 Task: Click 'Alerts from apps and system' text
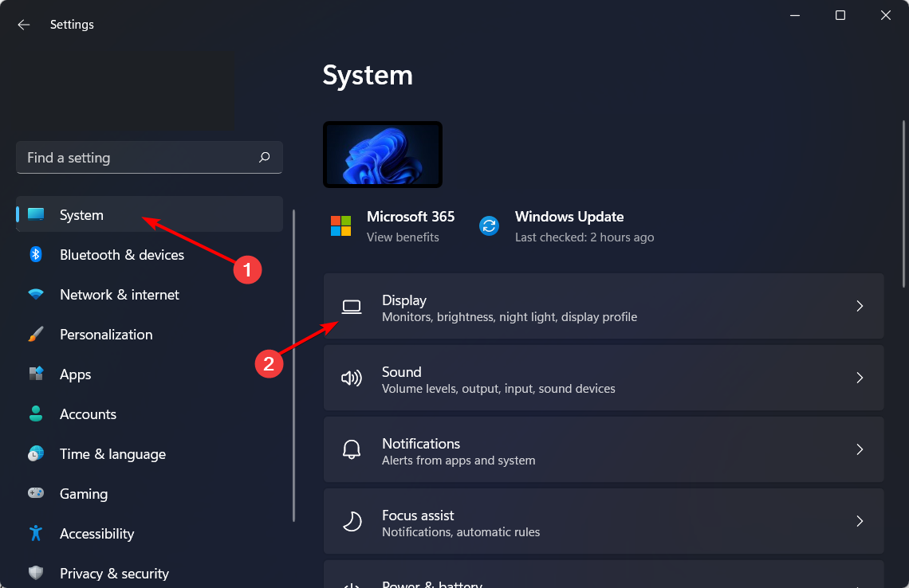pyautogui.click(x=458, y=461)
